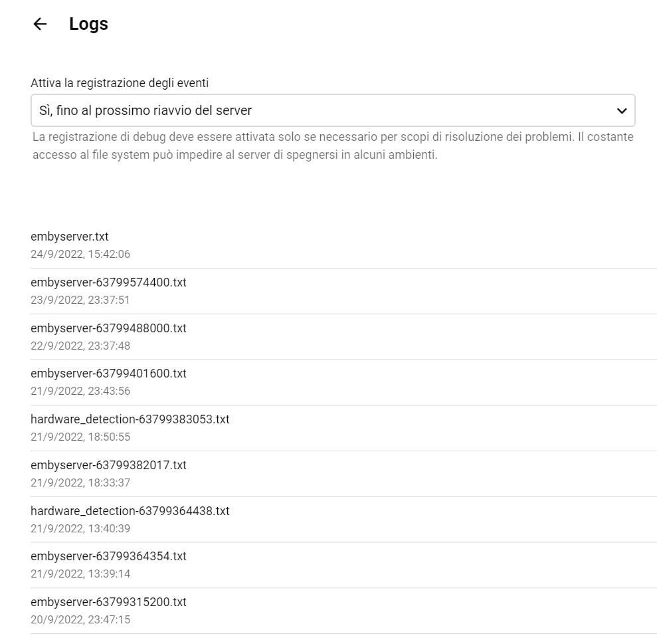Go back using the arrow next to Logs

(40, 25)
